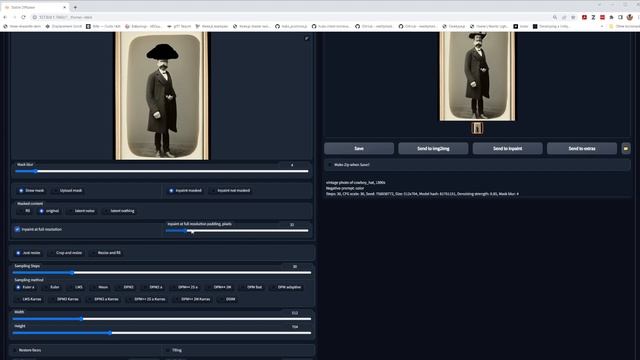
Task: Click the Height value number field
Action: click(295, 327)
